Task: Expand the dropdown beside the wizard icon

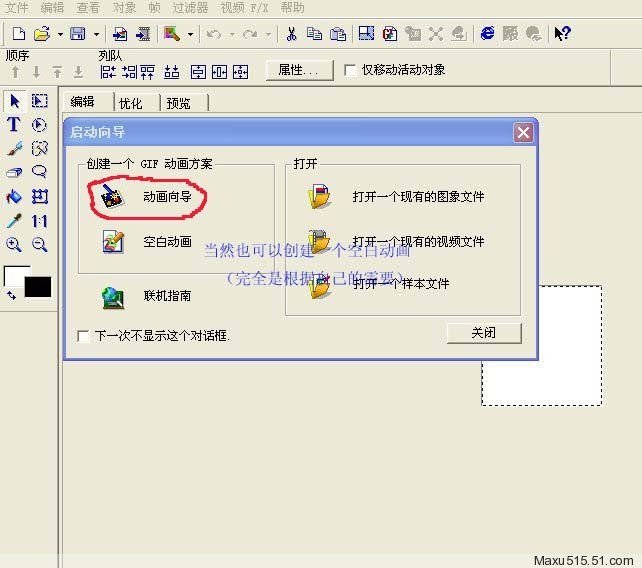Action: tap(190, 34)
